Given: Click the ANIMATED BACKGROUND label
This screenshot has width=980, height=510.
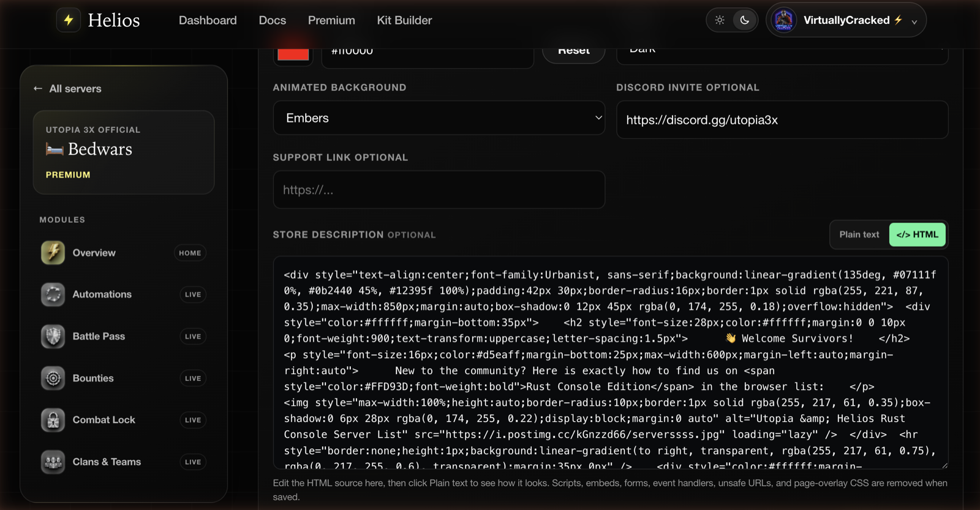Looking at the screenshot, I should (x=339, y=88).
